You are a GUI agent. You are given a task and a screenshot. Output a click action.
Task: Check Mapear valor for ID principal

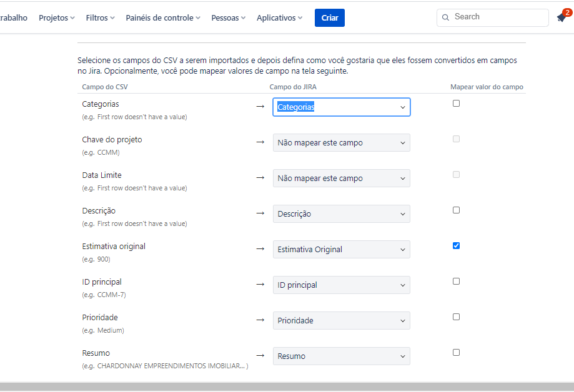click(456, 281)
